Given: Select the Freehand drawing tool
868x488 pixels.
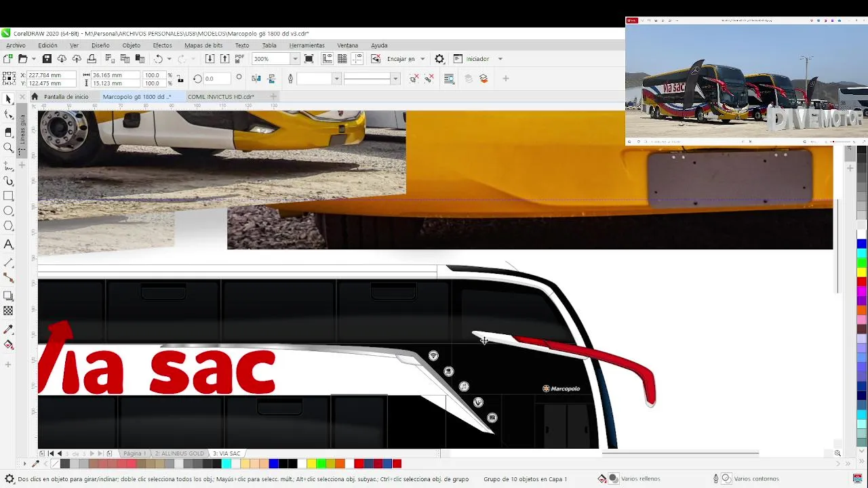Looking at the screenshot, I should (x=8, y=165).
